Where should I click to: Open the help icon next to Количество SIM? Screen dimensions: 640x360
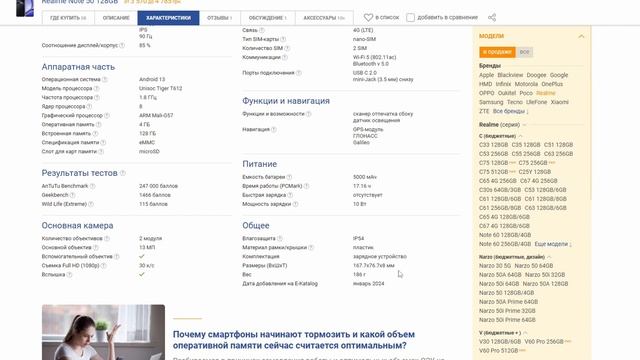tap(287, 48)
